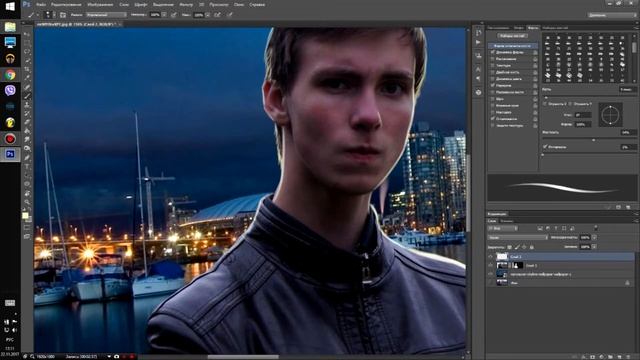Uncheck the Передача brush option
The width and height of the screenshot is (640, 360).
[493, 85]
